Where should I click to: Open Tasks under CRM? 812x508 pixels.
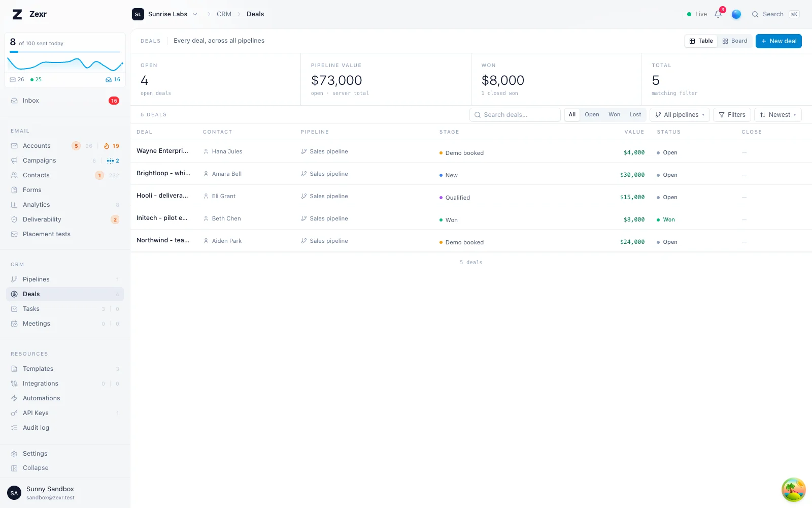[65, 309]
